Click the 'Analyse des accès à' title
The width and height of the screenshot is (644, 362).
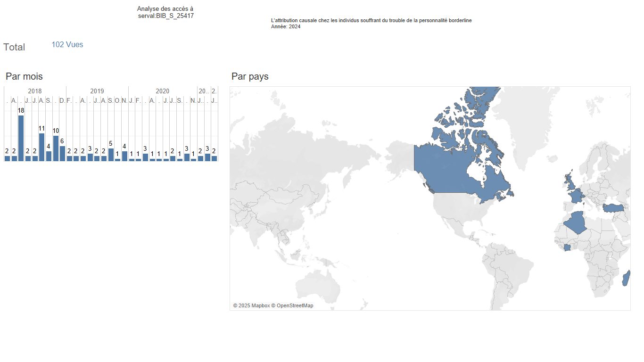pos(165,9)
